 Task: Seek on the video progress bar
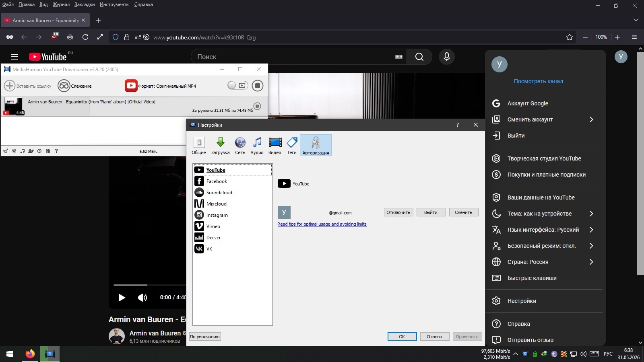[150, 285]
